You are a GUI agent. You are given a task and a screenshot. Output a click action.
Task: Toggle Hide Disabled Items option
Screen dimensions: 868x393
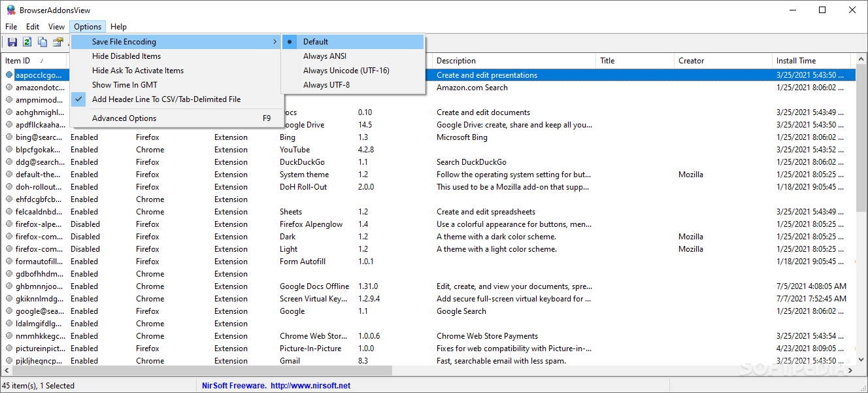(176, 56)
